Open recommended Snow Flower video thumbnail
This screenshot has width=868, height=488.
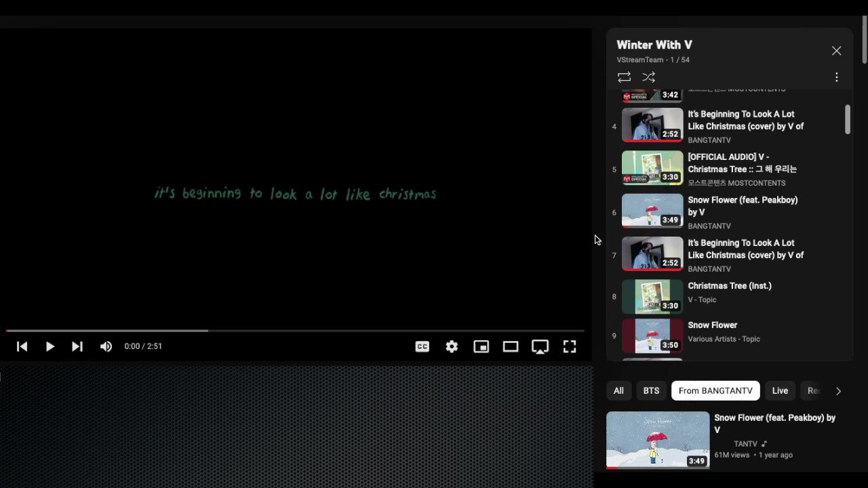(x=658, y=440)
